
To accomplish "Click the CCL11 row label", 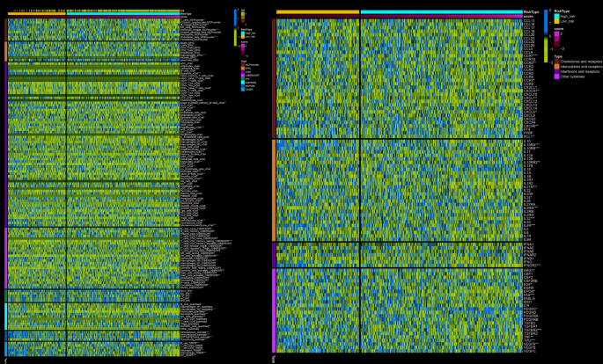I will pyautogui.click(x=529, y=21).
